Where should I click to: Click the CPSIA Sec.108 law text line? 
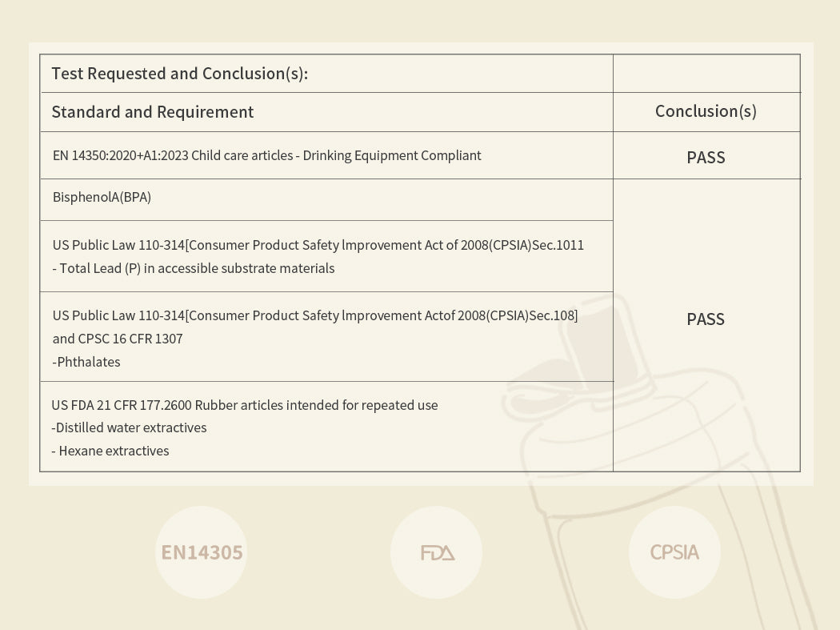[x=314, y=315]
